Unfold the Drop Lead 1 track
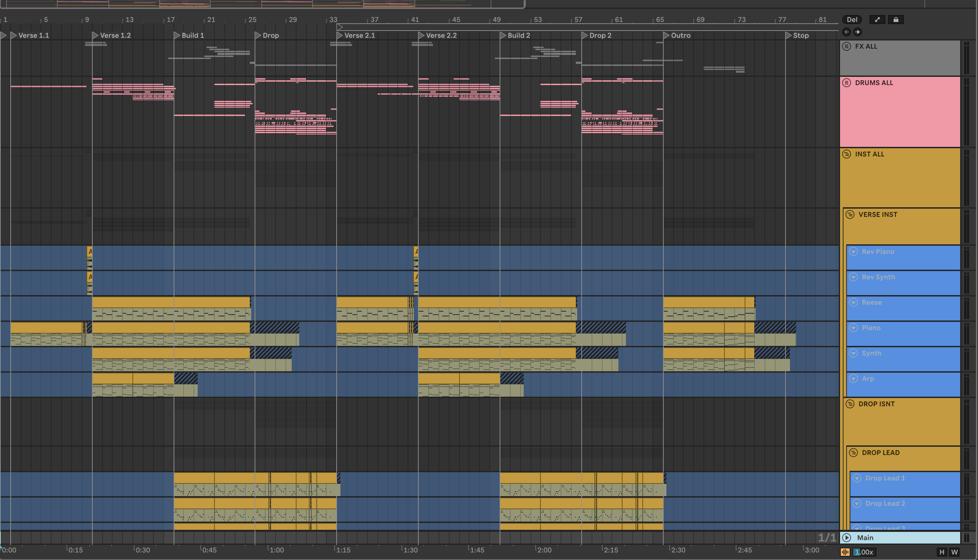 click(857, 478)
